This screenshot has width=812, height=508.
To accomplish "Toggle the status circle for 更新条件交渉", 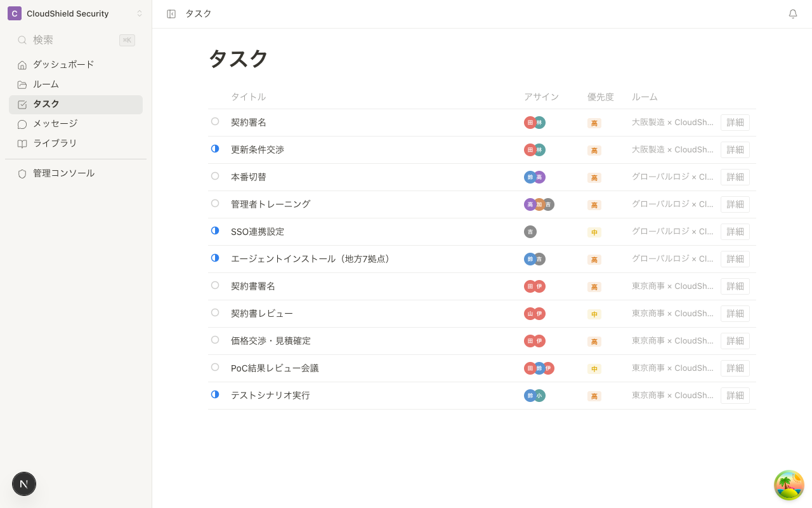I will point(215,149).
